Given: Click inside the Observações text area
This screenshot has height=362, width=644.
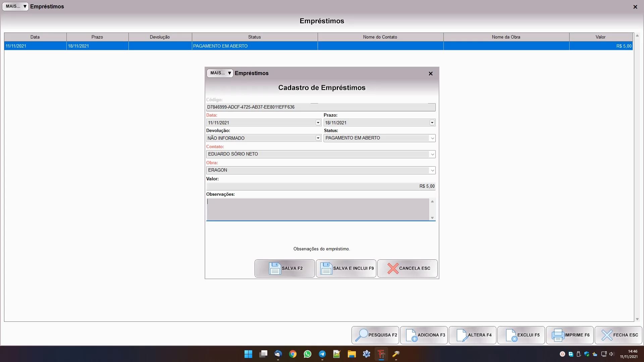Looking at the screenshot, I should (x=317, y=209).
